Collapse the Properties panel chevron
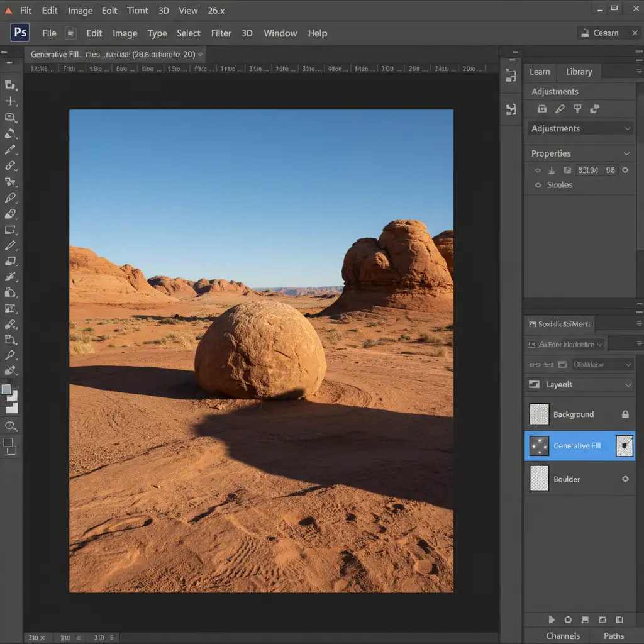The height and width of the screenshot is (644, 644). pos(626,153)
